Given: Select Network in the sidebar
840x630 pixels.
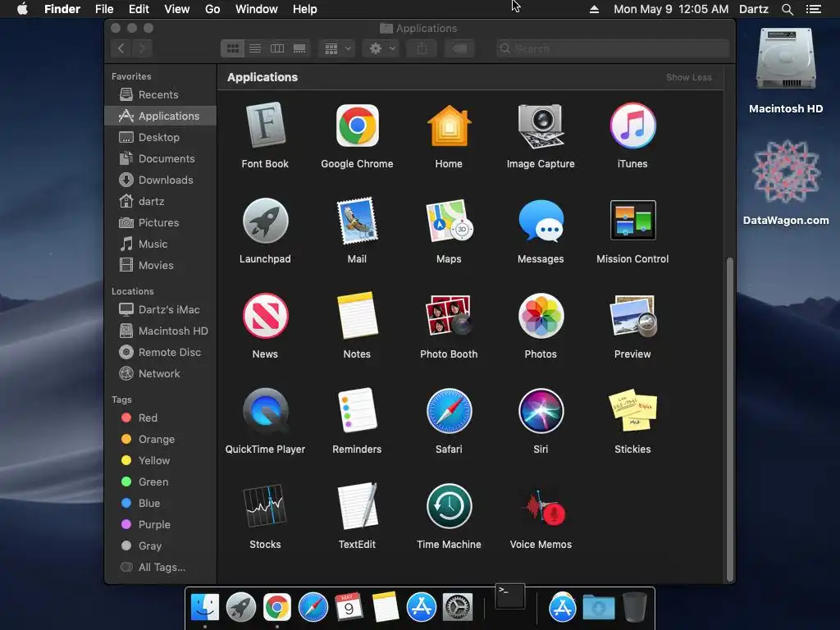Looking at the screenshot, I should point(160,374).
